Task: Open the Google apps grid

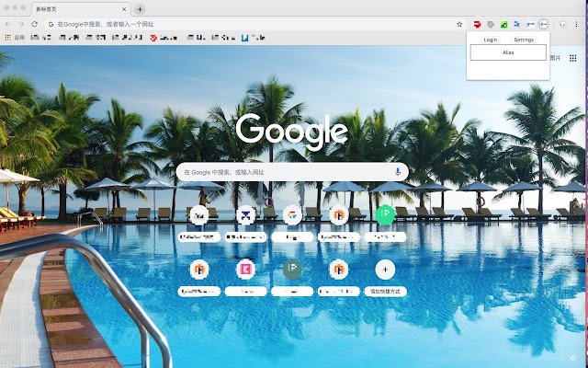Action: [572, 58]
